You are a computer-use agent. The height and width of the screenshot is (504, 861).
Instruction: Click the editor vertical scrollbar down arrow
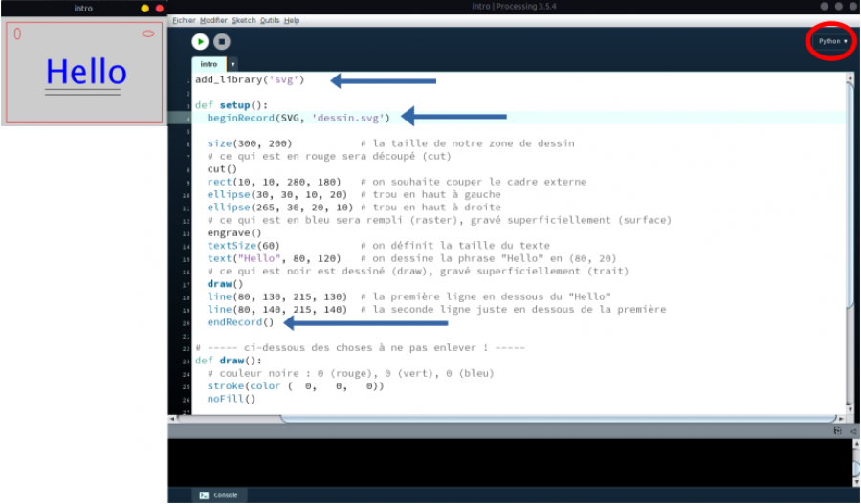[850, 409]
